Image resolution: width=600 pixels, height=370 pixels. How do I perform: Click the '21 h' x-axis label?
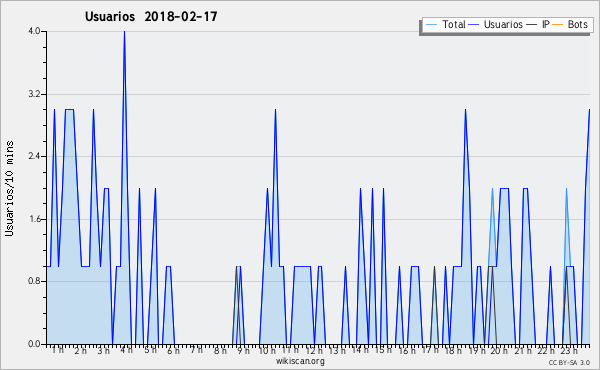pyautogui.click(x=523, y=350)
